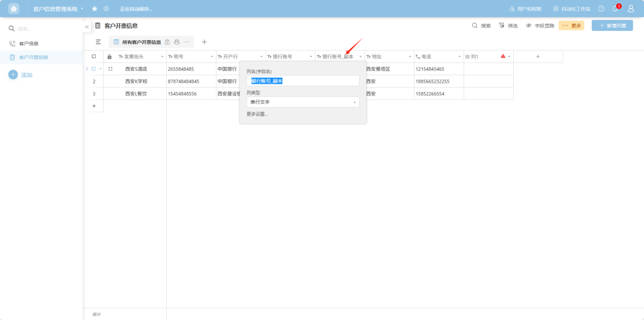This screenshot has width=644, height=320.
Task: Click the 列名 input field
Action: (x=303, y=81)
